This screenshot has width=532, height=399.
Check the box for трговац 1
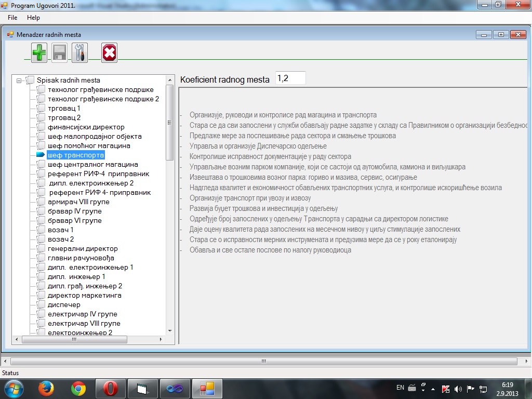(41, 108)
